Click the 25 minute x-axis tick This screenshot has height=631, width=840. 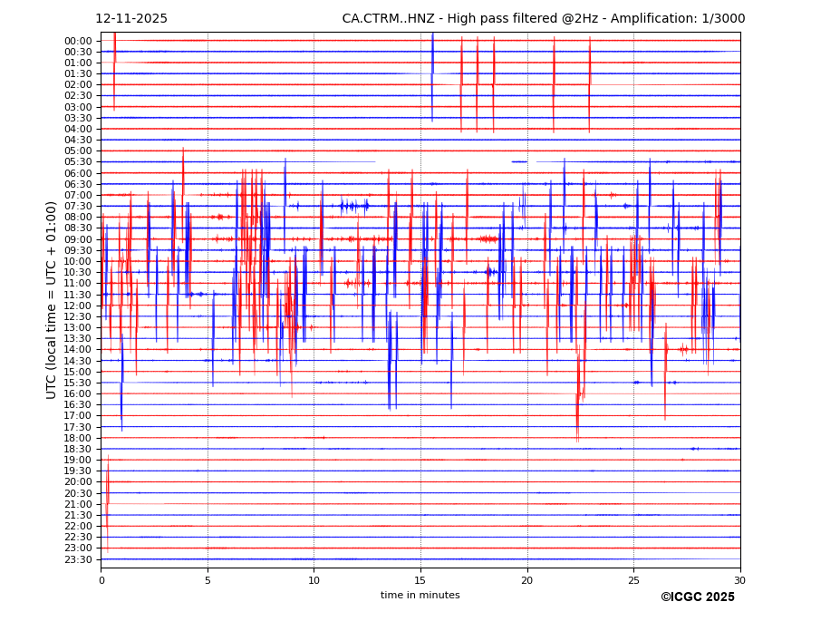pos(633,580)
